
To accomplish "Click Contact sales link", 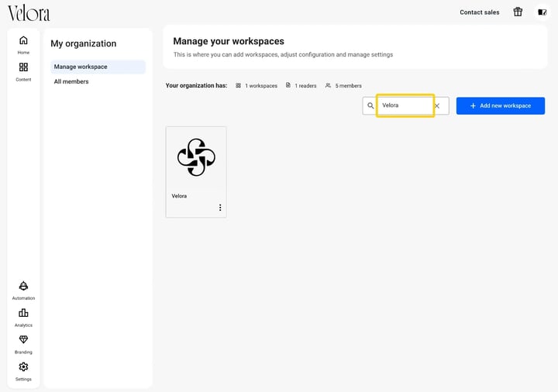I will tap(480, 12).
